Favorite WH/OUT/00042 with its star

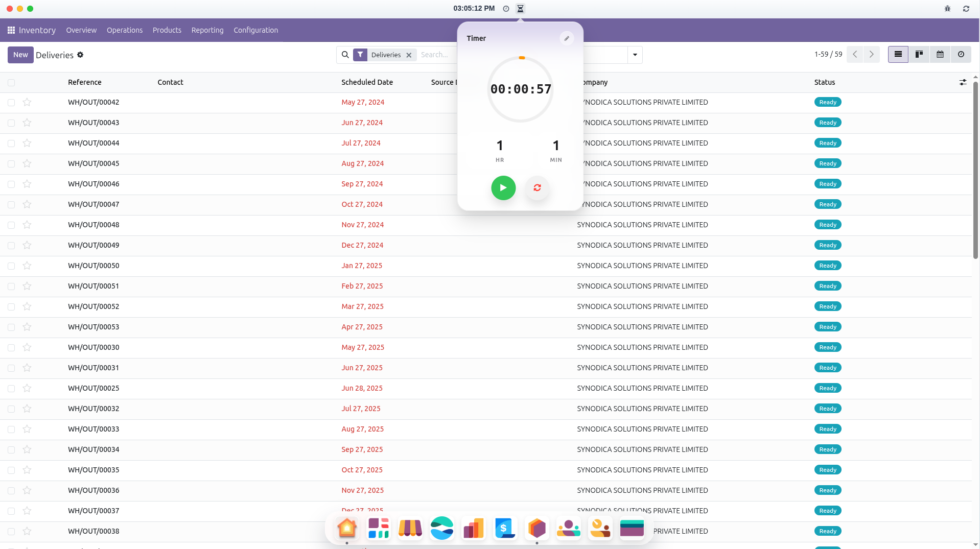click(x=27, y=102)
